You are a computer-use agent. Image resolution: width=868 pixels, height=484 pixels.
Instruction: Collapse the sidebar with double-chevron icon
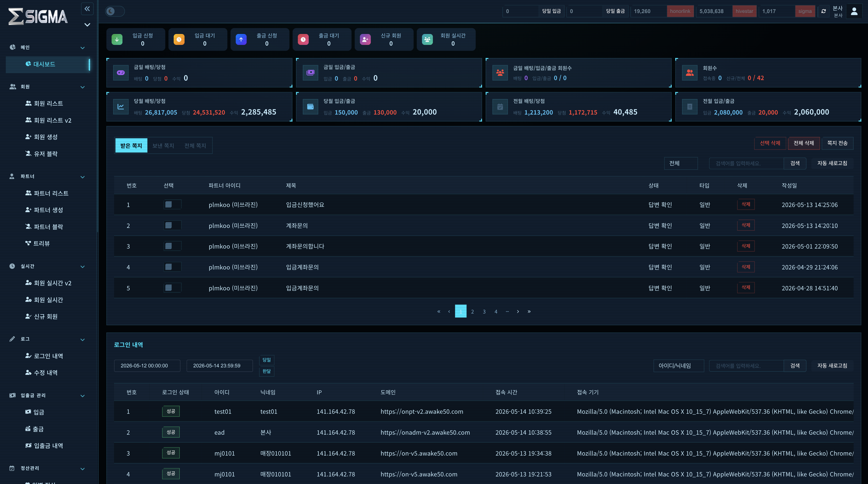[87, 9]
